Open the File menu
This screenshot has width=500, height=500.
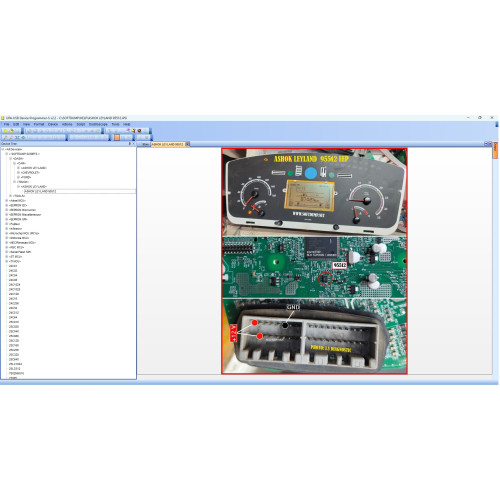click(6, 124)
